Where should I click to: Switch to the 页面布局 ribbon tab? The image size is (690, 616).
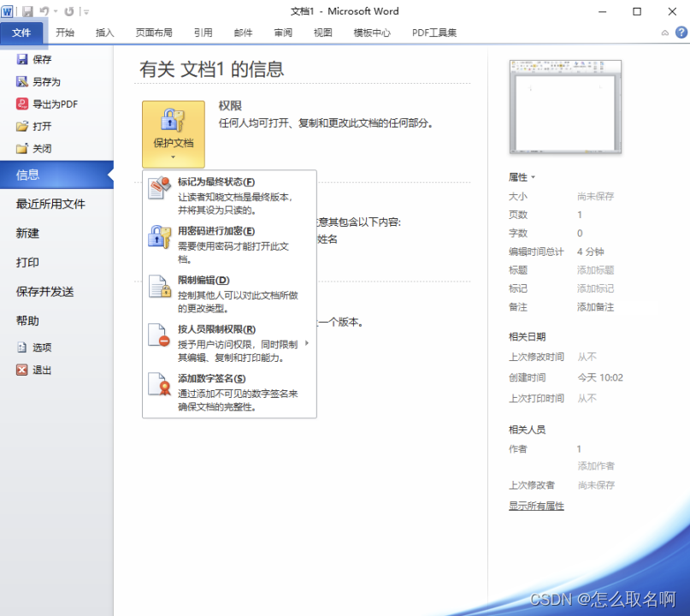[154, 33]
